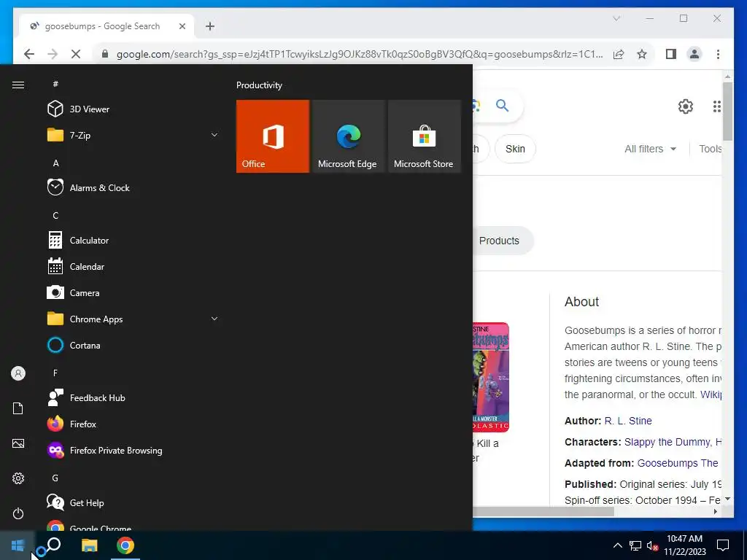Launch Firefox from the Start menu
Image resolution: width=747 pixels, height=560 pixels.
(133, 424)
